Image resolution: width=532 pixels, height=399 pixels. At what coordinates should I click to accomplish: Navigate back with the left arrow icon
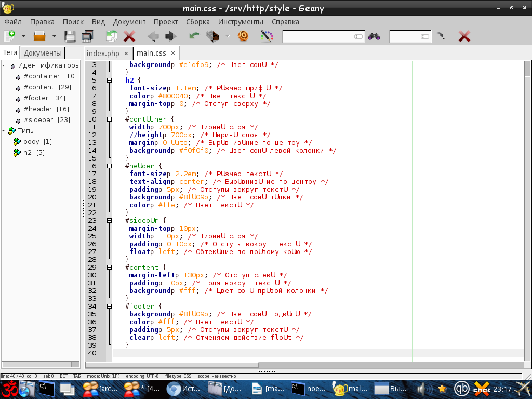tap(153, 36)
